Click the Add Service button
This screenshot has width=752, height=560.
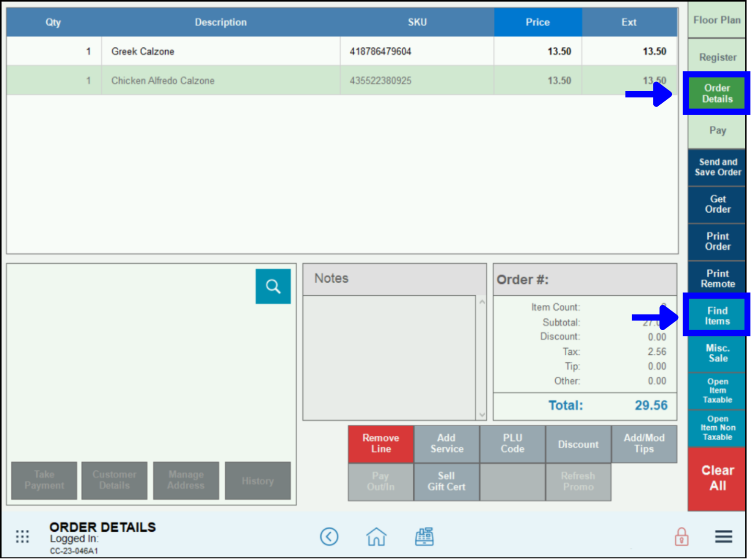pos(446,444)
